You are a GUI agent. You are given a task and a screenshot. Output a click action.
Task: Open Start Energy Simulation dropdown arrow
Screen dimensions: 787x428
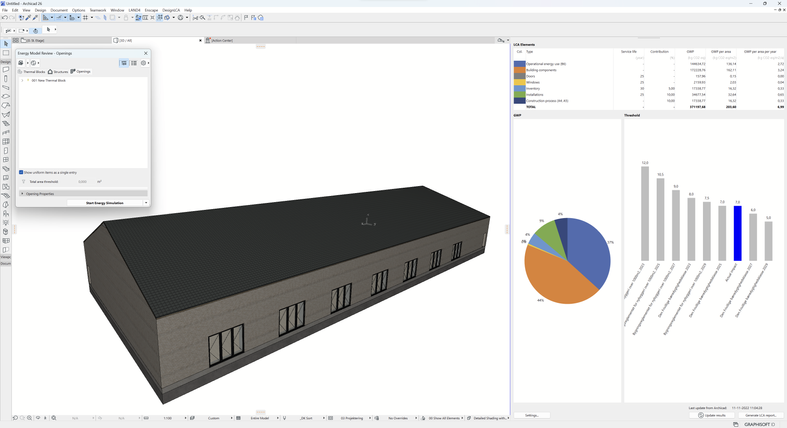146,203
